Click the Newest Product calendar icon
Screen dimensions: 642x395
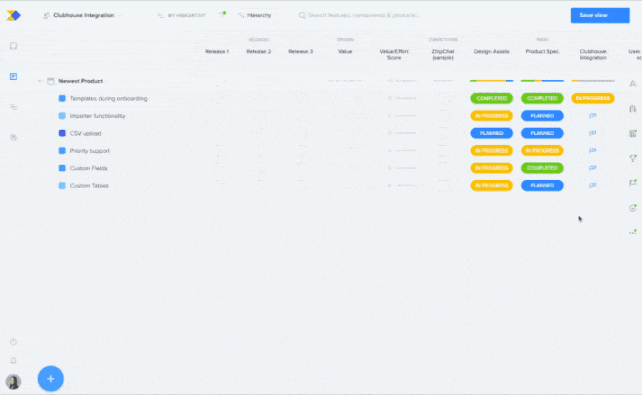click(x=51, y=81)
